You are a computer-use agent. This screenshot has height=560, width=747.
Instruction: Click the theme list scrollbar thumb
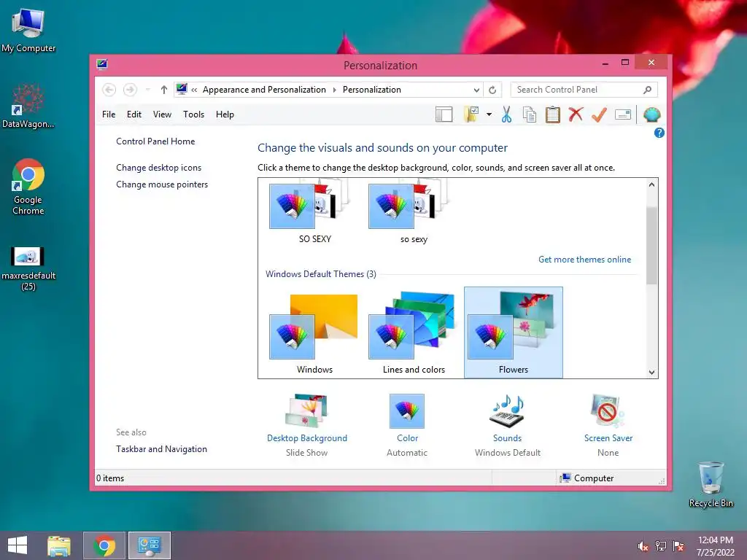pyautogui.click(x=651, y=245)
